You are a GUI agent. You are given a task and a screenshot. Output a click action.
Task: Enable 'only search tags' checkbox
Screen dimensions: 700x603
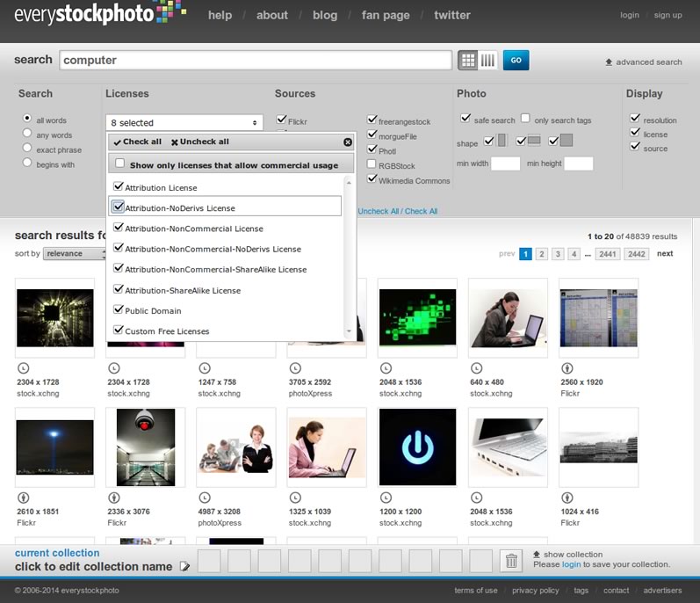tap(525, 119)
